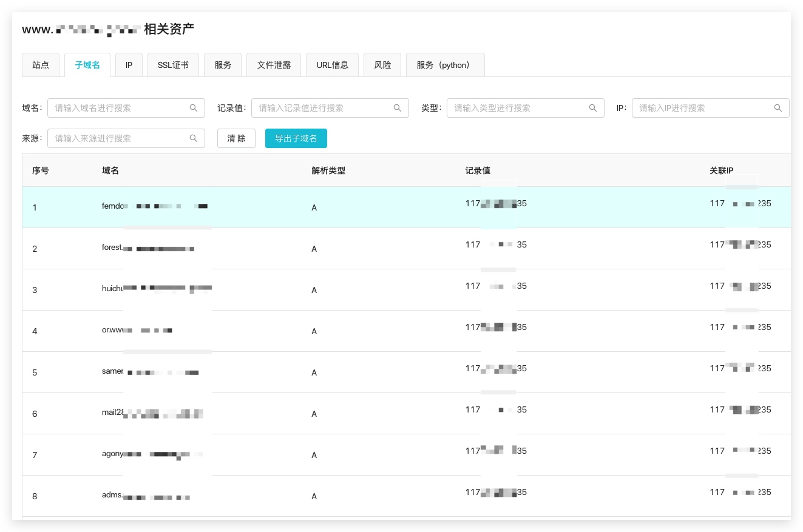Image resolution: width=803 pixels, height=532 pixels.
Task: Select the agony domain cell
Action: 153,454
